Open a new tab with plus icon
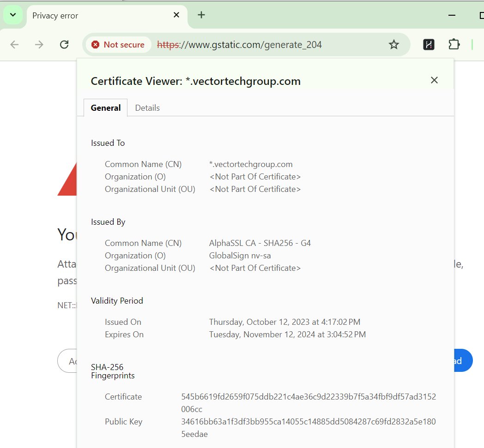Screen dimensions: 484x448 click(201, 15)
